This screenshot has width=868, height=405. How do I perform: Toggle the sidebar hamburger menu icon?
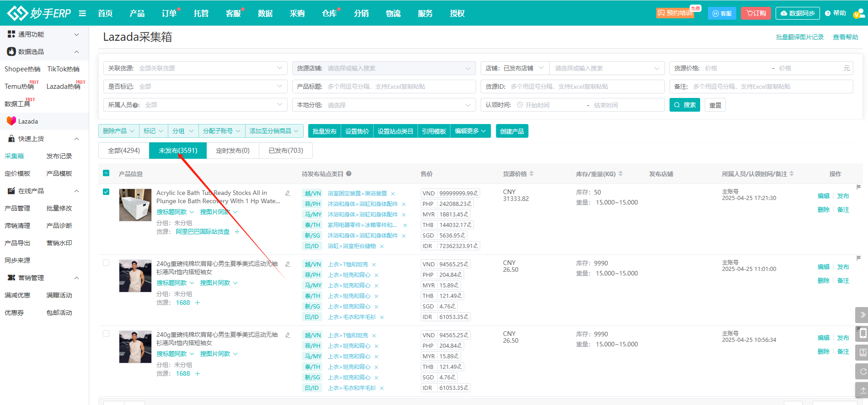(82, 13)
